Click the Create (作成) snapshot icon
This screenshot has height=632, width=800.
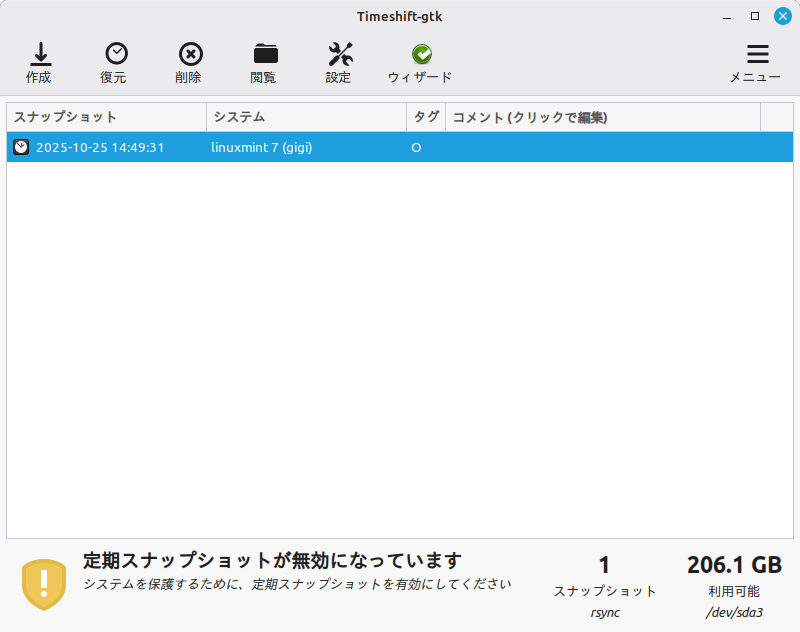point(39,54)
